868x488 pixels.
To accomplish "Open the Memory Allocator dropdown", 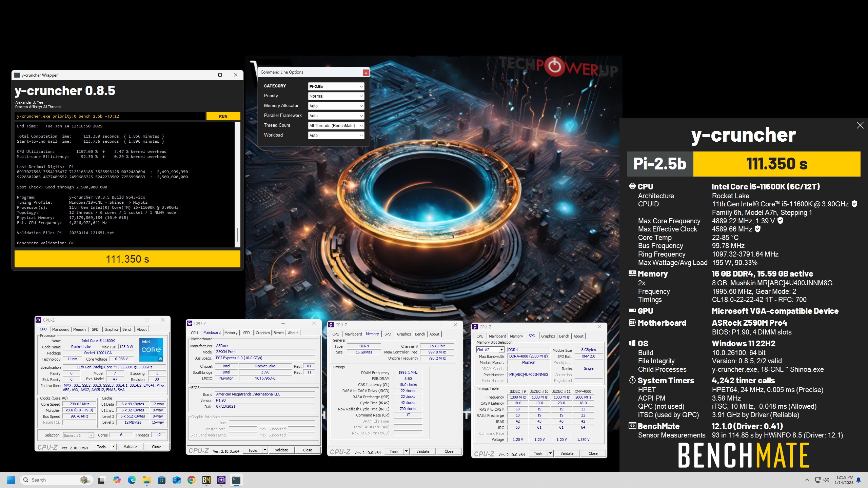I will tap(336, 106).
